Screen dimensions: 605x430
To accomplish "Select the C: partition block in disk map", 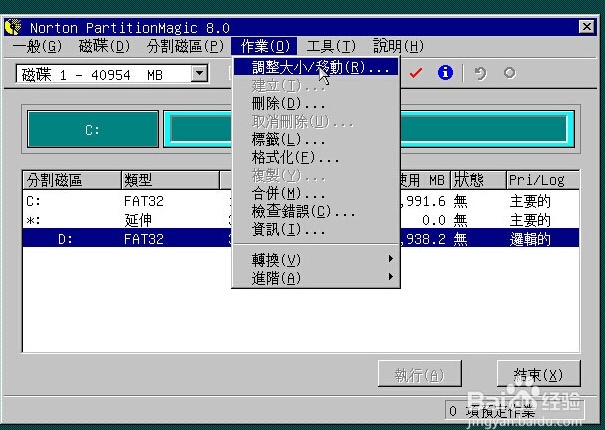I will (93, 129).
